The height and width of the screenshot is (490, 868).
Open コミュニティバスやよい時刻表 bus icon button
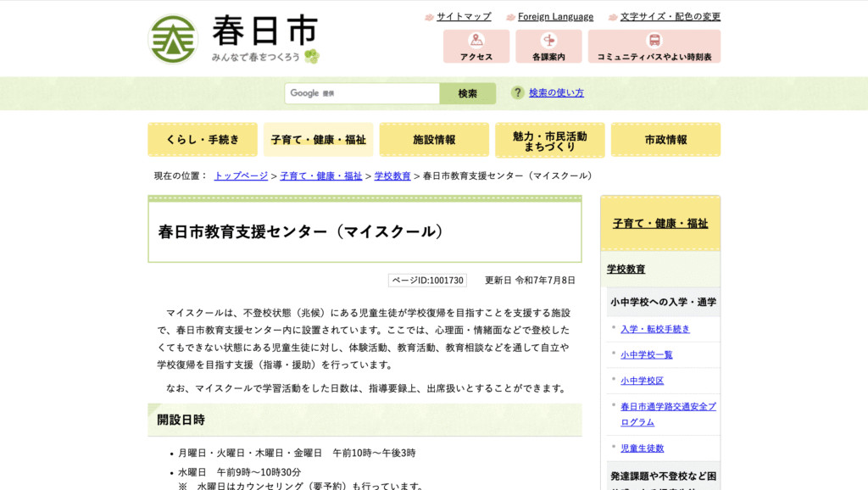pos(654,47)
